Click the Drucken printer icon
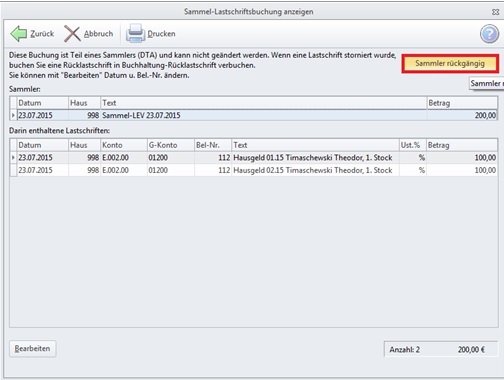The image size is (504, 380). click(x=135, y=33)
